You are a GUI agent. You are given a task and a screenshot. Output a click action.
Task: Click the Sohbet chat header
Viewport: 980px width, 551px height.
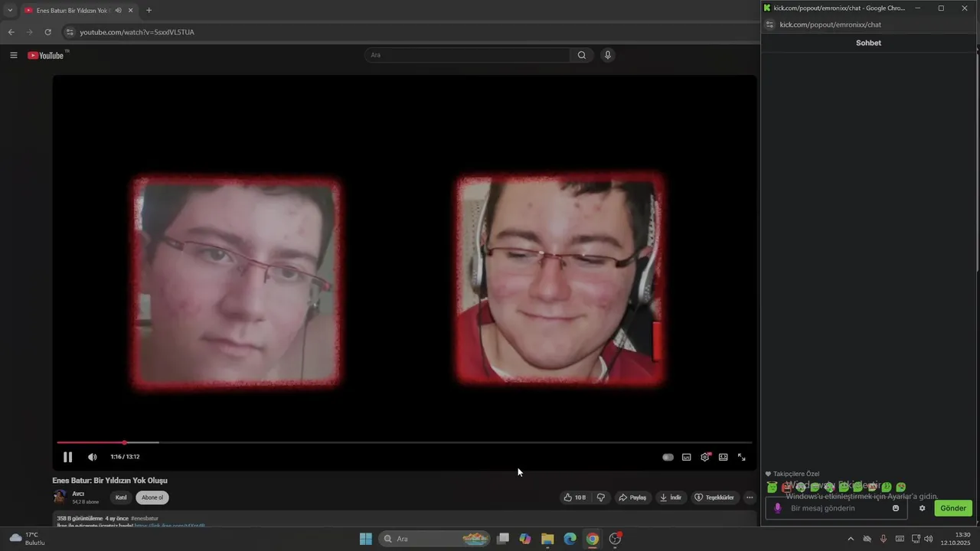pos(868,43)
